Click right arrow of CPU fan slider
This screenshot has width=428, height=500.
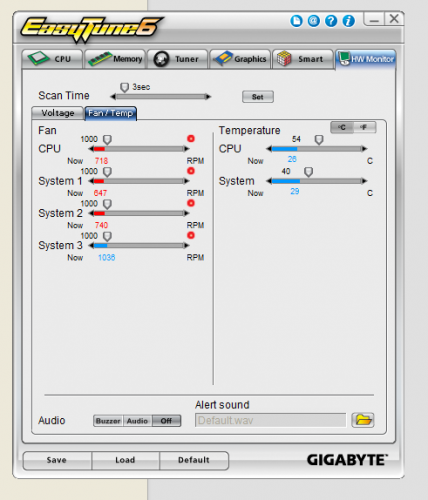[x=187, y=149]
